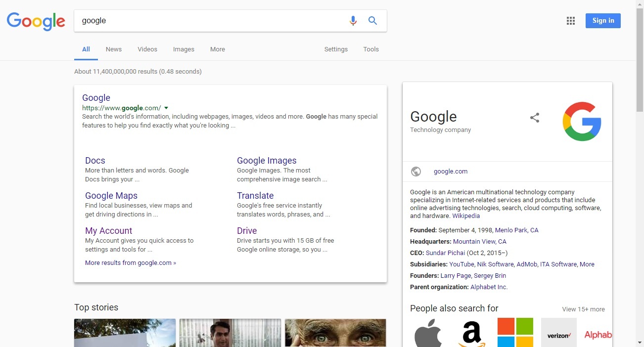Image resolution: width=644 pixels, height=347 pixels.
Task: Click More results from google.com
Action: coord(131,263)
